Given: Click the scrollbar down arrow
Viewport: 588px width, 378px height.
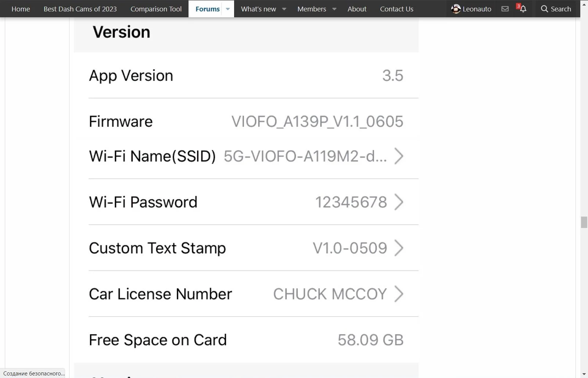Looking at the screenshot, I should coord(584,374).
